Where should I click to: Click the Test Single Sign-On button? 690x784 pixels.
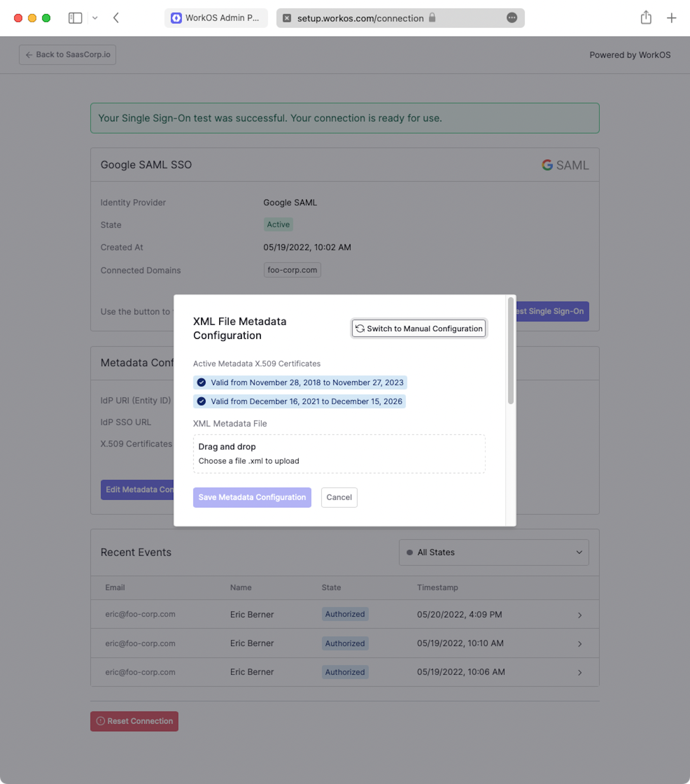coord(547,311)
